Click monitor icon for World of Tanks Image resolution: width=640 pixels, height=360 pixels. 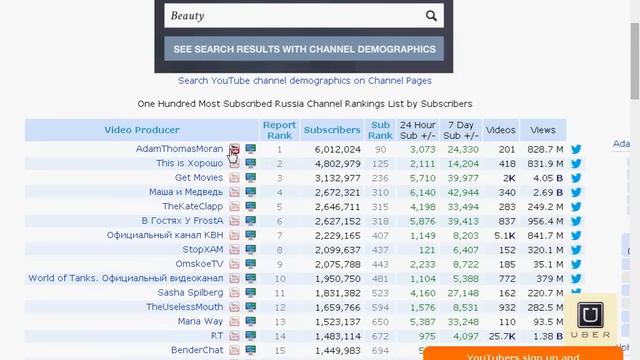(x=251, y=278)
